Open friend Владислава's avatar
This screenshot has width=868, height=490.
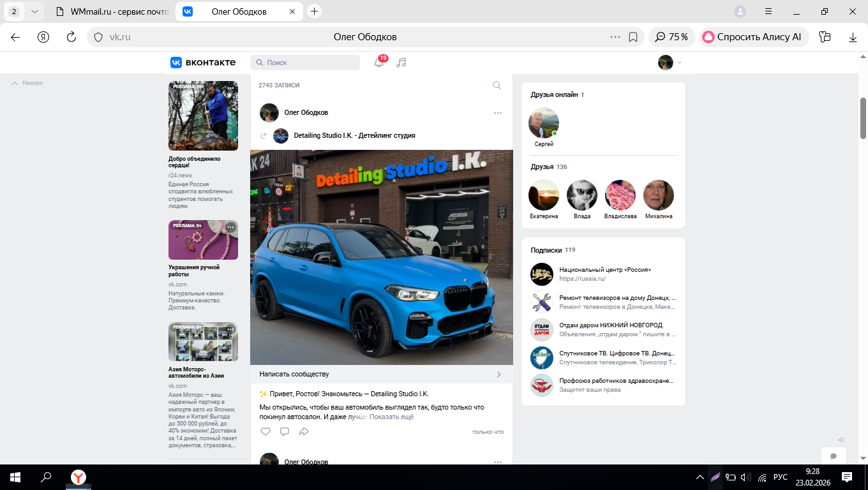[x=620, y=195]
